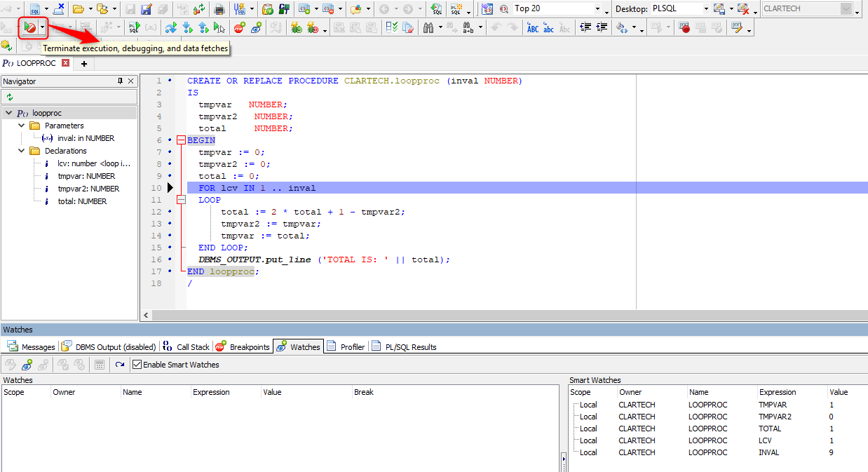
Task: Select 'inval: in NUMBER' in Navigator
Action: coord(86,138)
